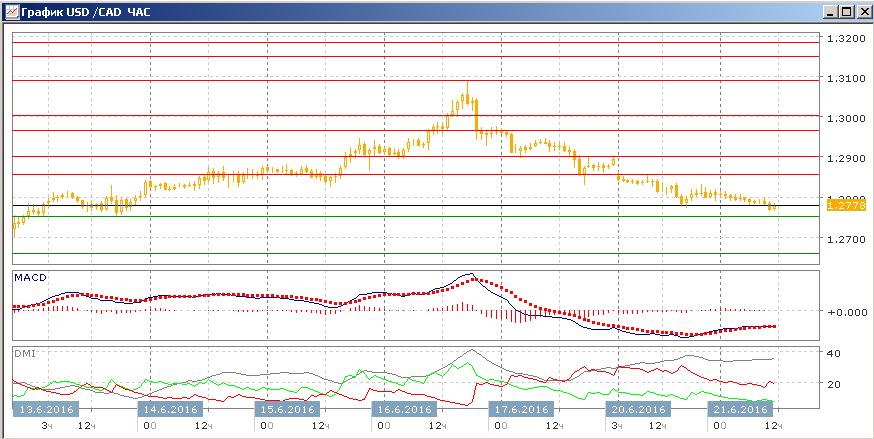Image resolution: width=874 pixels, height=439 pixels.
Task: Select the 21.6.2016 date marker
Action: (x=741, y=409)
